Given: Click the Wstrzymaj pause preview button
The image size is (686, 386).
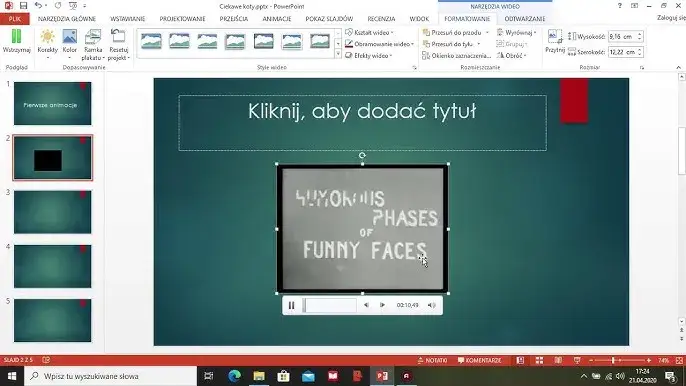Looking at the screenshot, I should click(x=16, y=41).
